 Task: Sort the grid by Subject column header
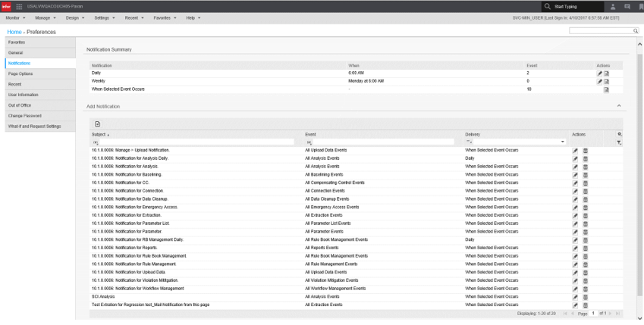pos(100,133)
